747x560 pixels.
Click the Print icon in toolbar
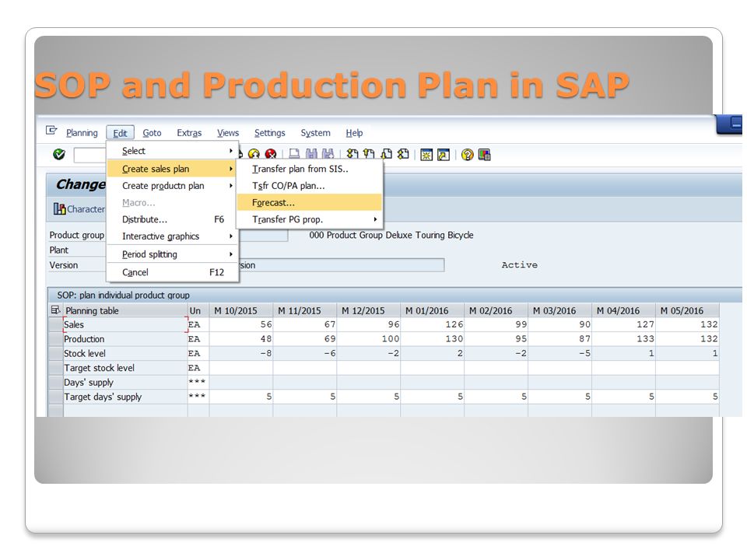click(x=294, y=154)
